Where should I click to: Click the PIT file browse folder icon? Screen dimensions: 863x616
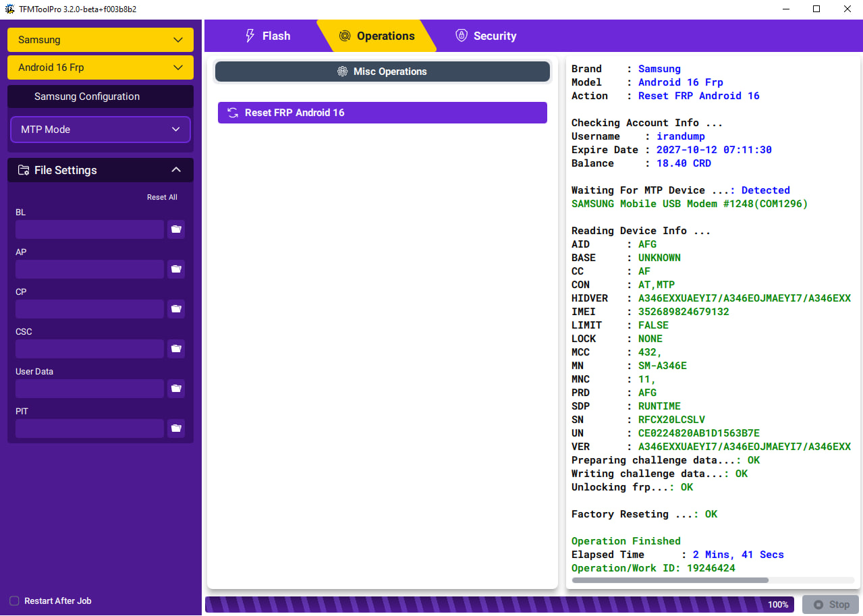click(176, 428)
